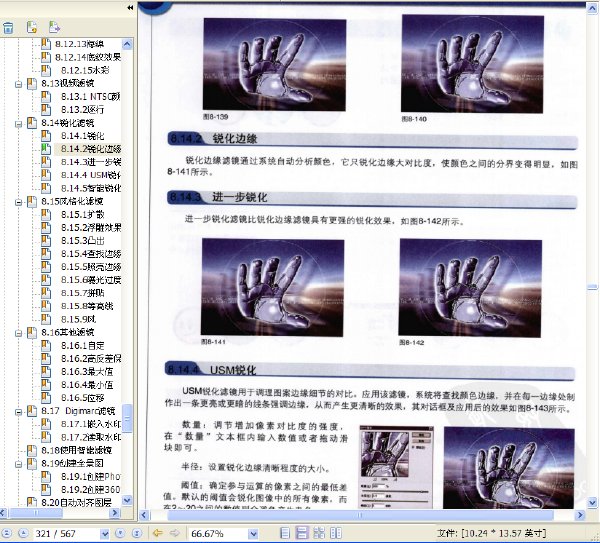Collapse the 8.15风格化滤镜 tree node

click(18, 202)
